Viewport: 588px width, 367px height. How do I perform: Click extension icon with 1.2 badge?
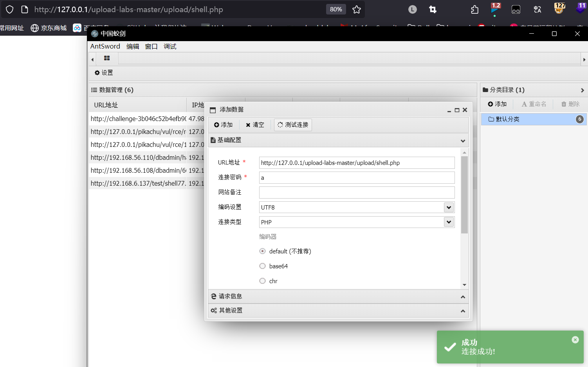(495, 9)
